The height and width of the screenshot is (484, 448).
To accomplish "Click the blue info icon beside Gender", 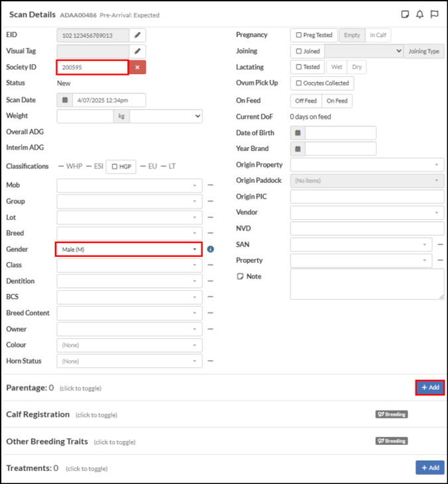I will [x=210, y=249].
